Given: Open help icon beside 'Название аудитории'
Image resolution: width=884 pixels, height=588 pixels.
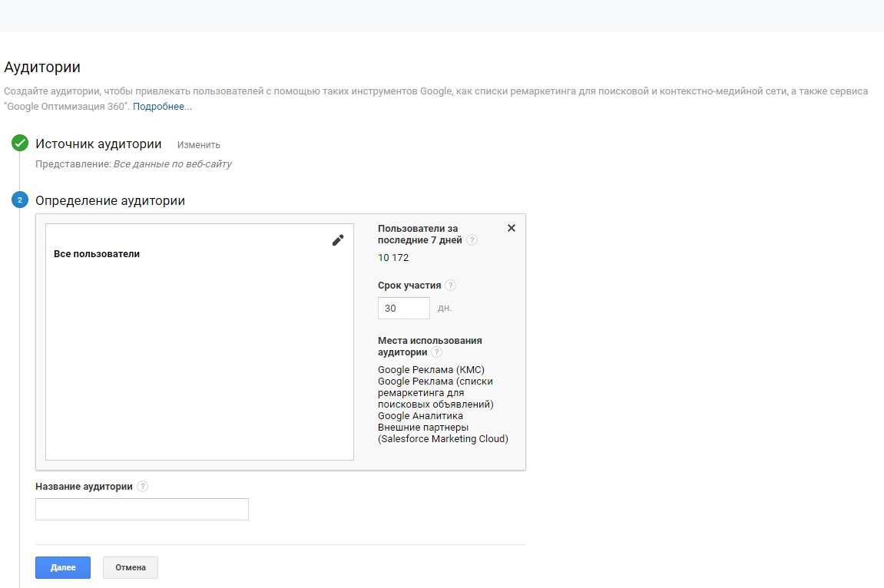Looking at the screenshot, I should coord(143,487).
